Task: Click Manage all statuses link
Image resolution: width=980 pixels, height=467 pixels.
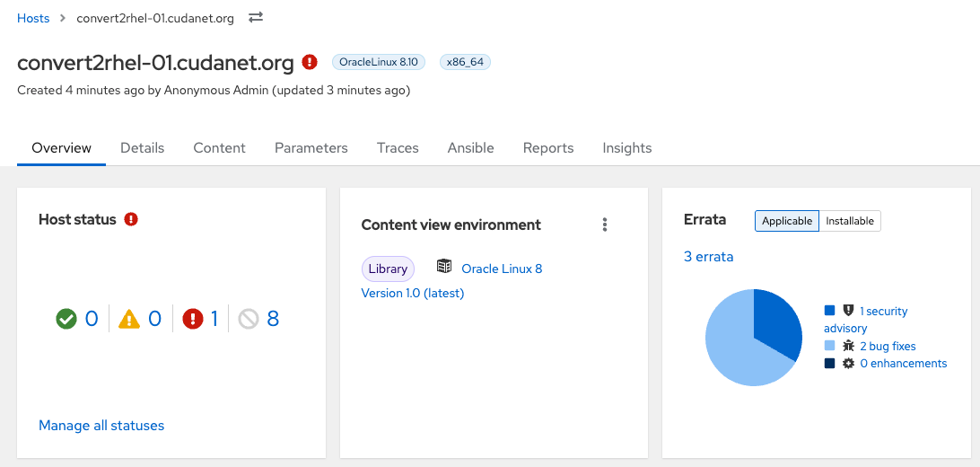Action: coord(101,425)
